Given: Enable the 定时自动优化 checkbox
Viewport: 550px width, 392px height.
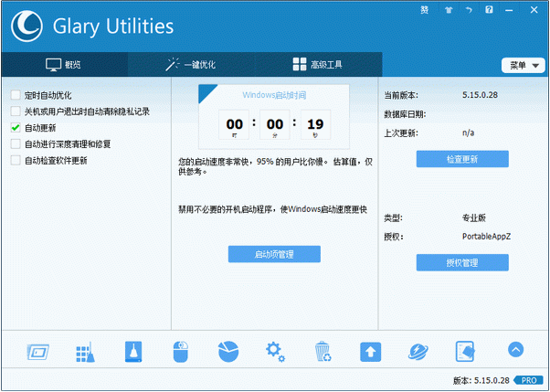Looking at the screenshot, I should tap(16, 95).
